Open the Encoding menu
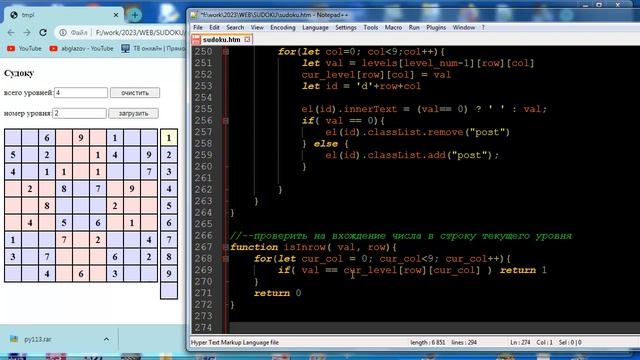 pyautogui.click(x=282, y=27)
